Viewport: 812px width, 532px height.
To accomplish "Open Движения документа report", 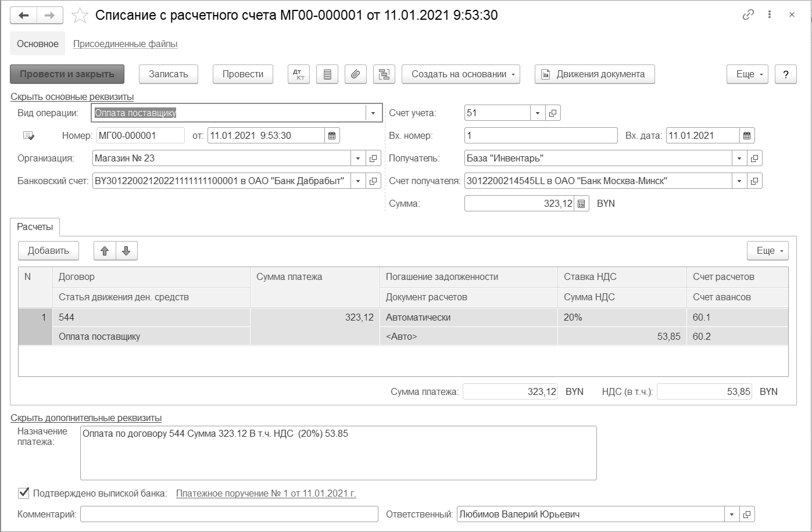I will (x=595, y=74).
